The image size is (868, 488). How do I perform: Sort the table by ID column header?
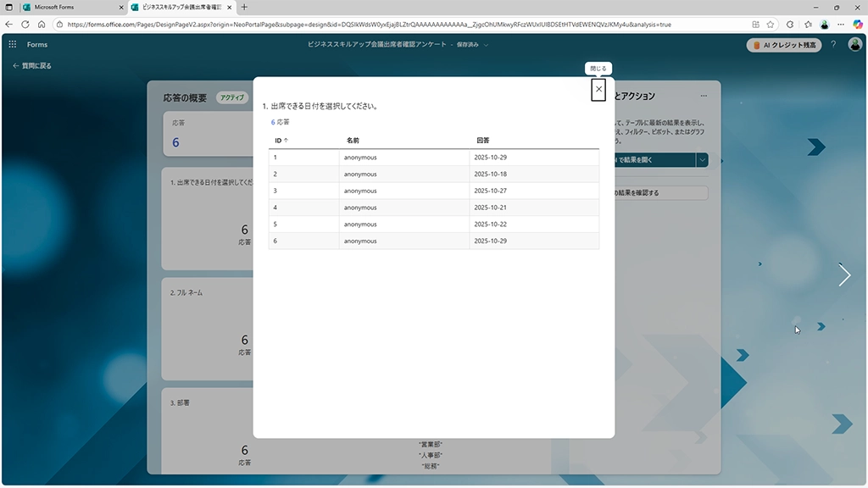[x=281, y=140]
